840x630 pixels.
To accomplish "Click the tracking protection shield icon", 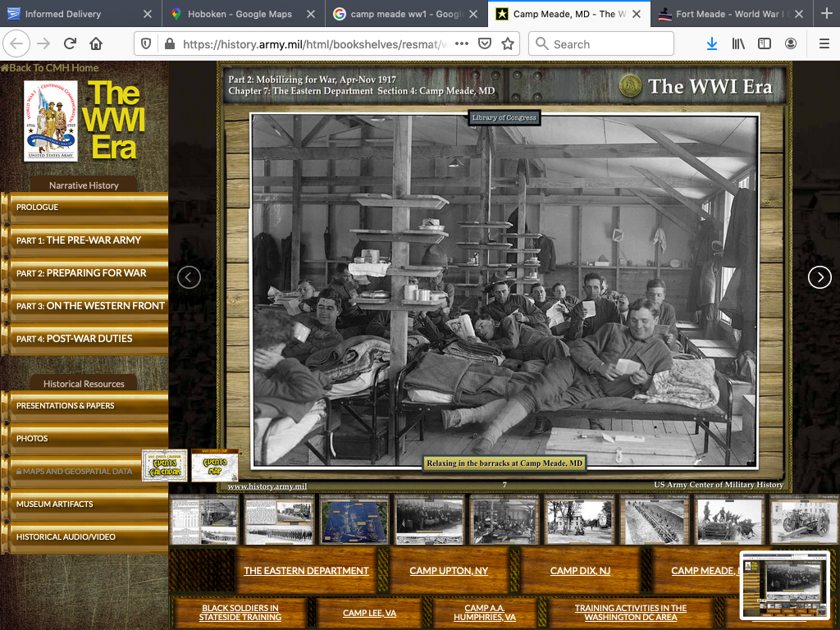I will [x=146, y=43].
